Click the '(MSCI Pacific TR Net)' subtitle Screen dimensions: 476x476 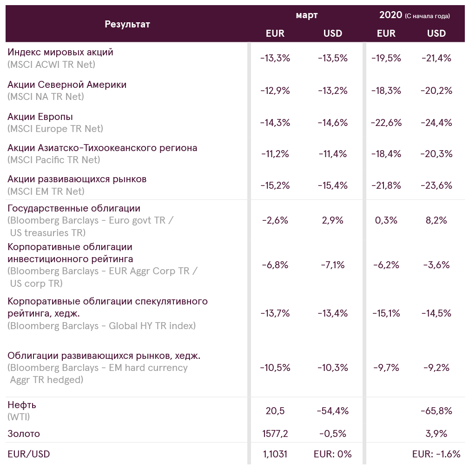coord(54,160)
